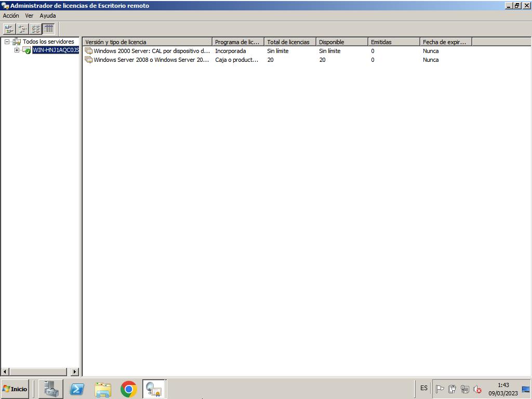Switch to large icons view in toolbar
This screenshot has width=532, height=399.
click(x=9, y=29)
